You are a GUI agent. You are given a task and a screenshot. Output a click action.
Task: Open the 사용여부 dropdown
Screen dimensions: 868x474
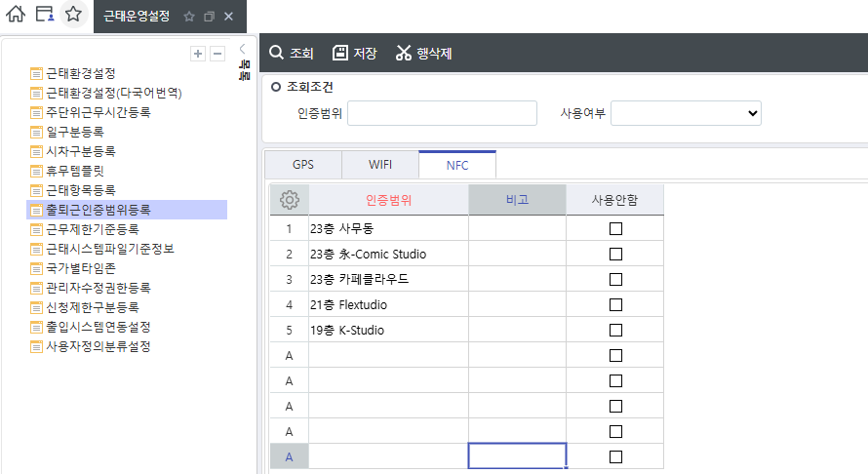[686, 113]
